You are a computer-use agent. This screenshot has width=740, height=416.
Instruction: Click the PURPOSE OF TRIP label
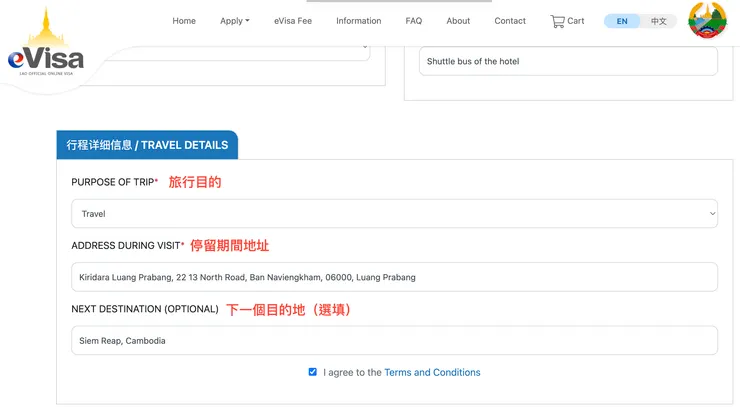[113, 182]
